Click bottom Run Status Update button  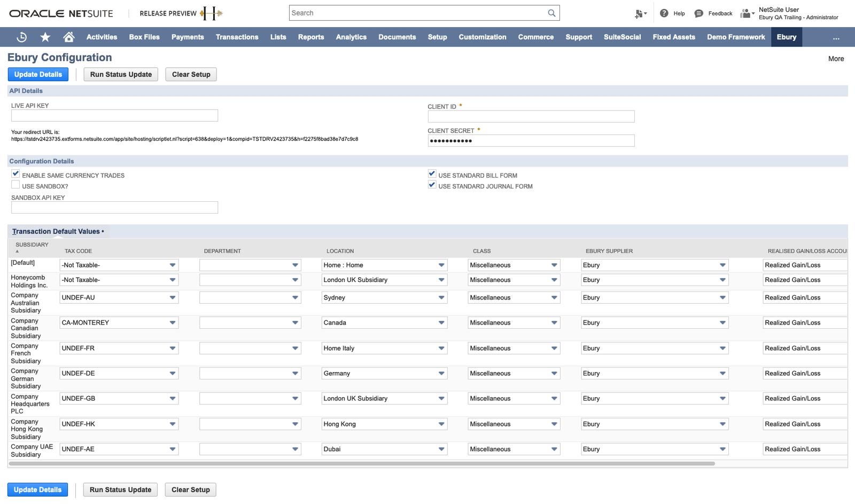(120, 490)
